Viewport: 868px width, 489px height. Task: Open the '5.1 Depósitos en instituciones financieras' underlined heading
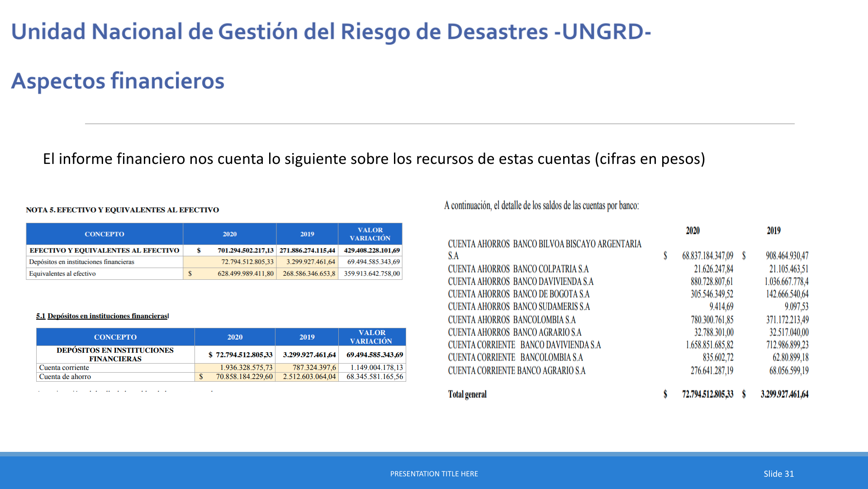coord(102,316)
